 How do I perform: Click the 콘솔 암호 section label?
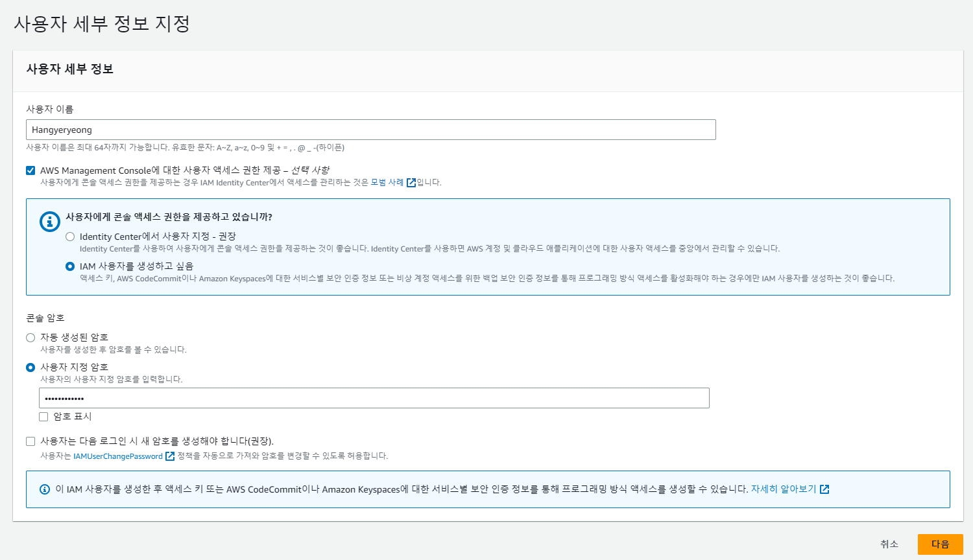point(45,318)
